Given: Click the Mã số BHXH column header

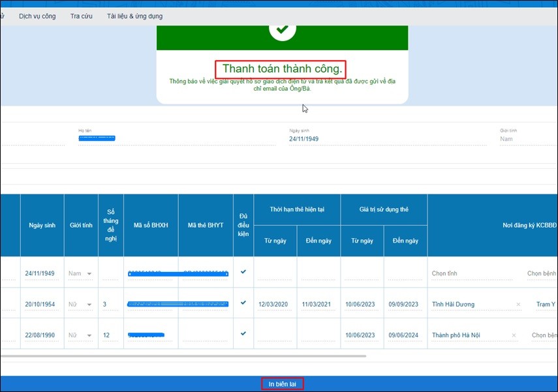Looking at the screenshot, I should (151, 225).
